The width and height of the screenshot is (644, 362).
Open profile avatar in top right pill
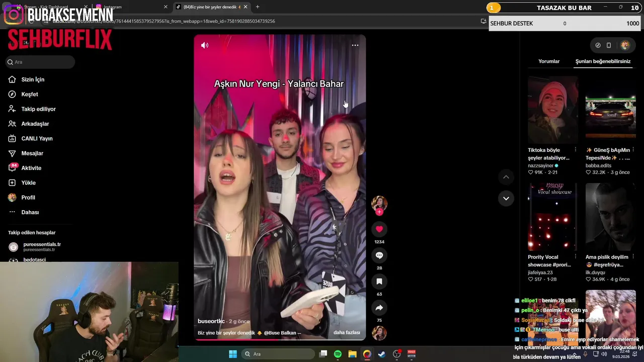tap(625, 45)
